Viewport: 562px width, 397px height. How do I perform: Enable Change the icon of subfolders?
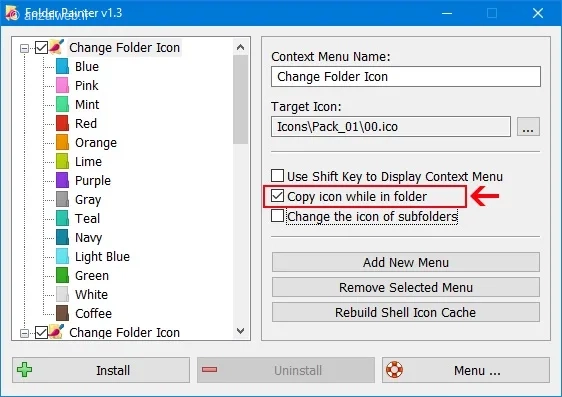coord(277,216)
